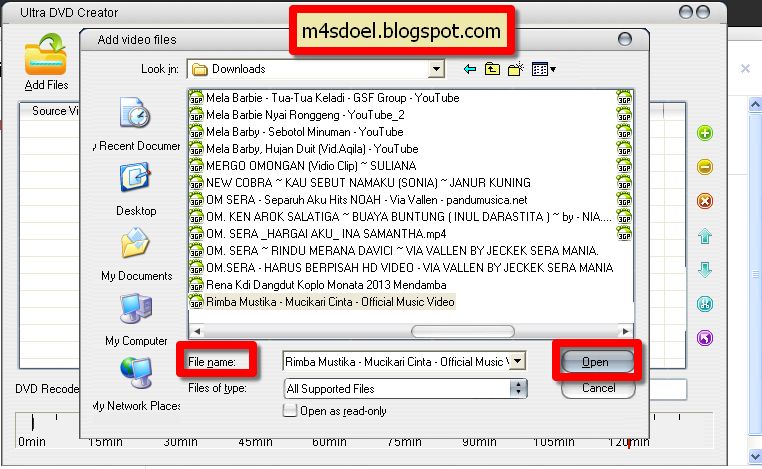762x469 pixels.
Task: Click the file list right scroll arrow
Action: coord(625,331)
